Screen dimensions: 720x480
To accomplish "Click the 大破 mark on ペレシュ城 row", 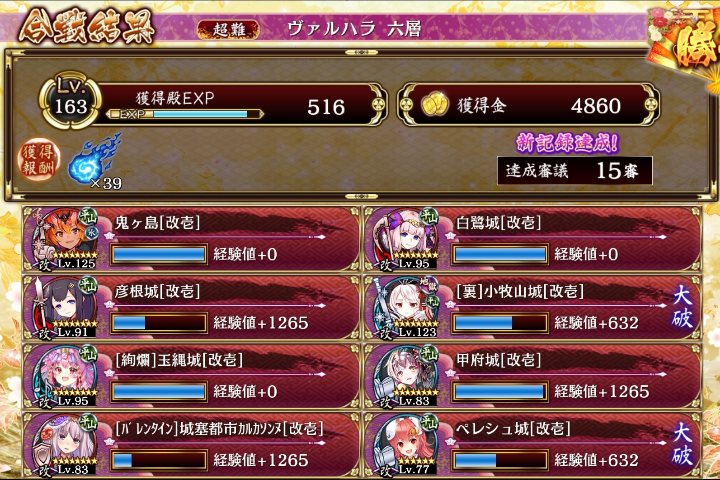I will [x=682, y=445].
